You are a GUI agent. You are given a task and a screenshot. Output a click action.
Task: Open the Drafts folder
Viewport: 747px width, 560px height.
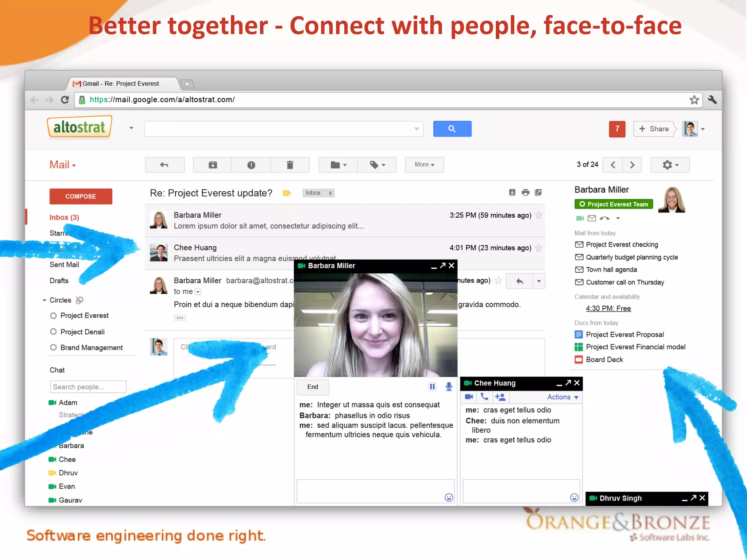[59, 281]
